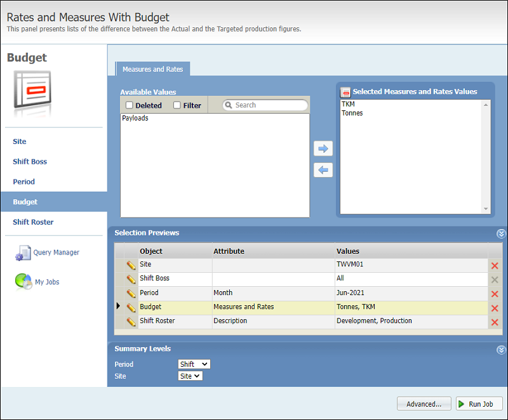Click the Attribute column header
This screenshot has width=508, height=420.
click(274, 251)
